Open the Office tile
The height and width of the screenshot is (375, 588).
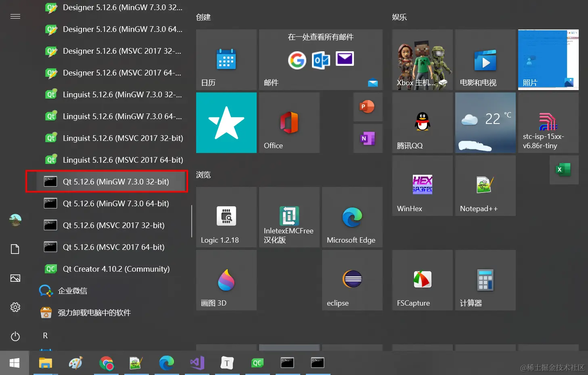tap(289, 123)
